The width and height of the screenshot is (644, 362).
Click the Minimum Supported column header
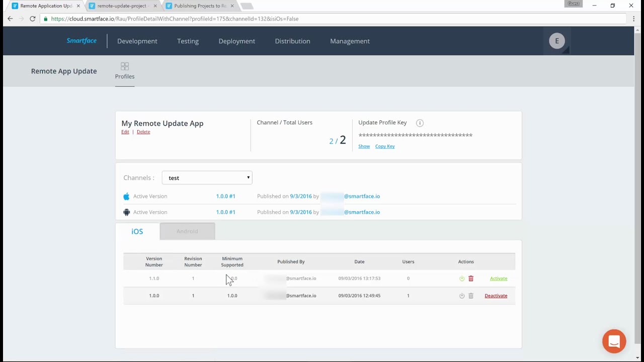tap(232, 261)
